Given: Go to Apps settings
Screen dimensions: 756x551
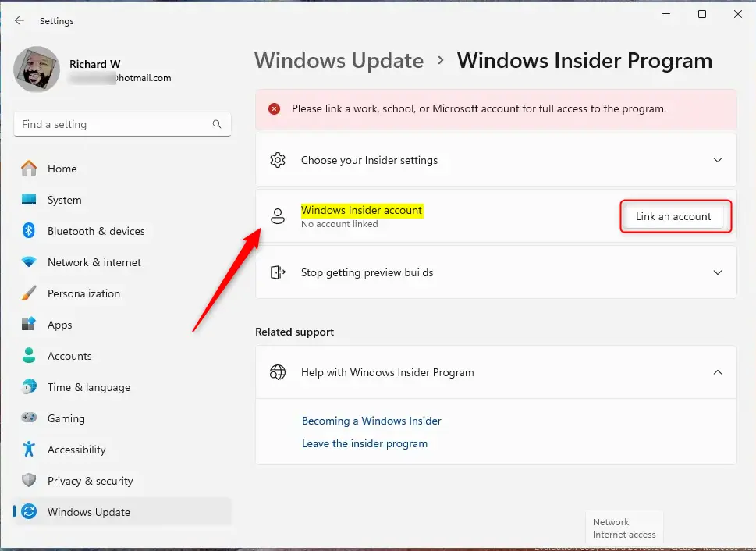Looking at the screenshot, I should [x=60, y=325].
